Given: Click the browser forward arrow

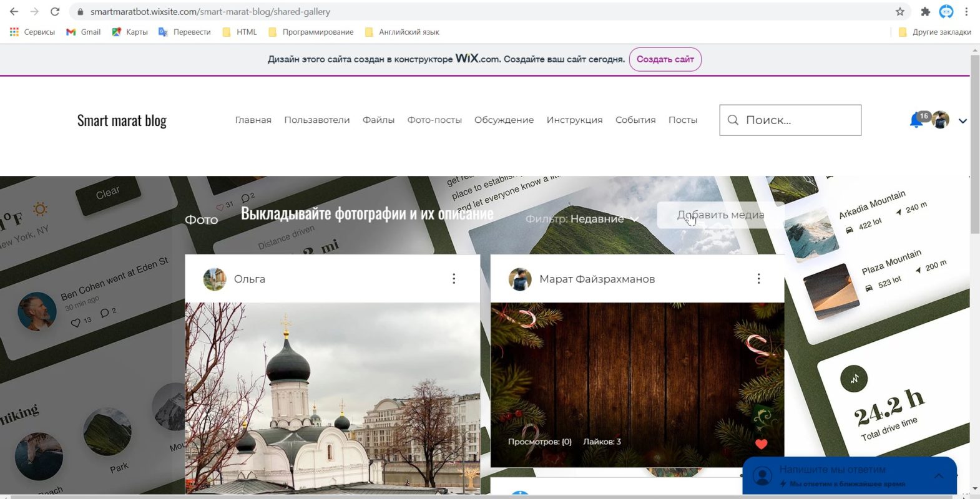Looking at the screenshot, I should (x=34, y=11).
